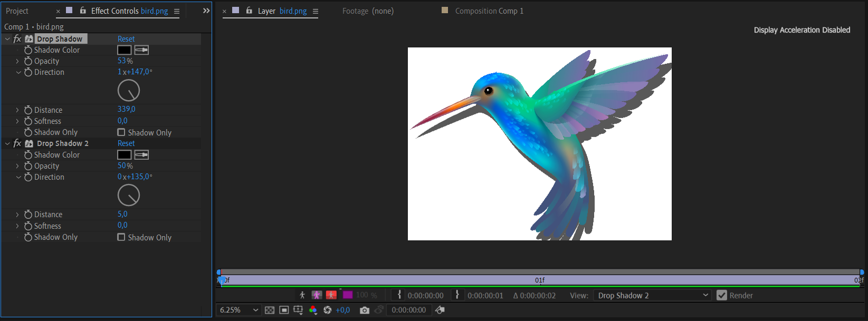Toggle the fx switch for Drop Shadow
The width and height of the screenshot is (868, 321).
click(x=17, y=39)
